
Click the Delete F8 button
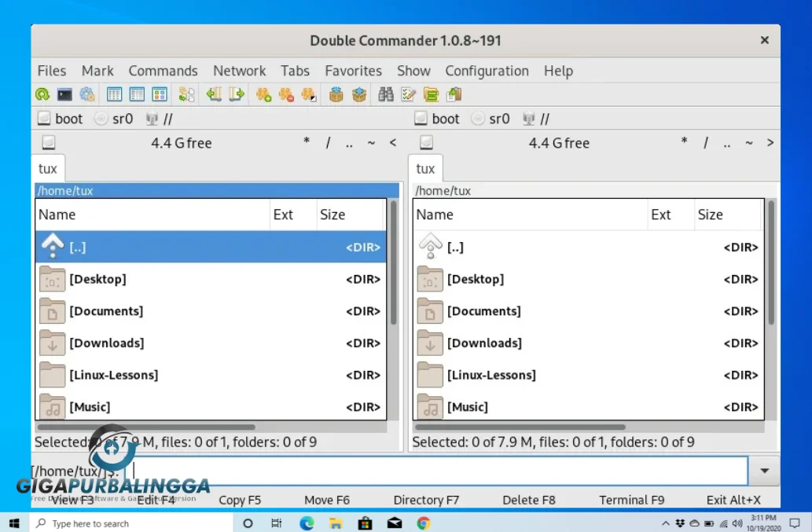529,500
